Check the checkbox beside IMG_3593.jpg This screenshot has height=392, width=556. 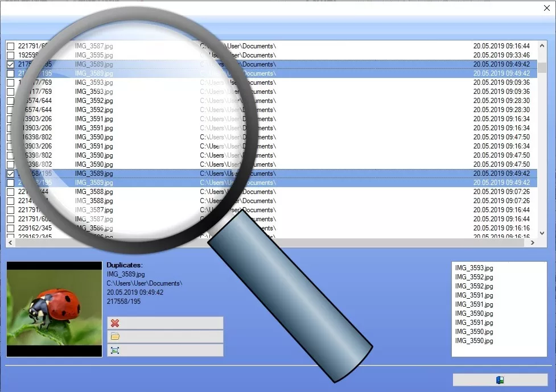pyautogui.click(x=10, y=82)
